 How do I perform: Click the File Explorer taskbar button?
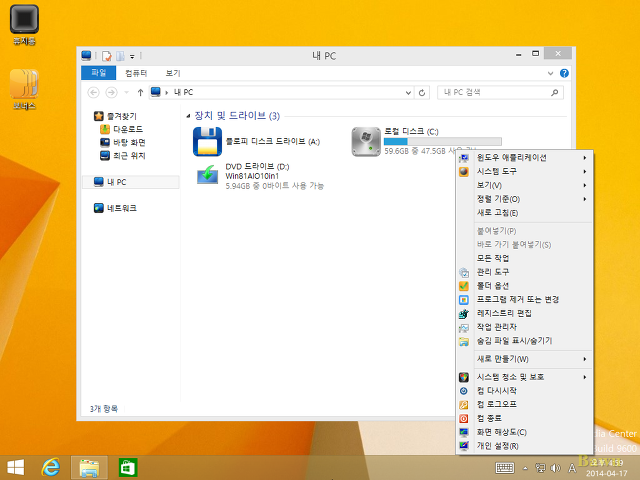[x=89, y=468]
